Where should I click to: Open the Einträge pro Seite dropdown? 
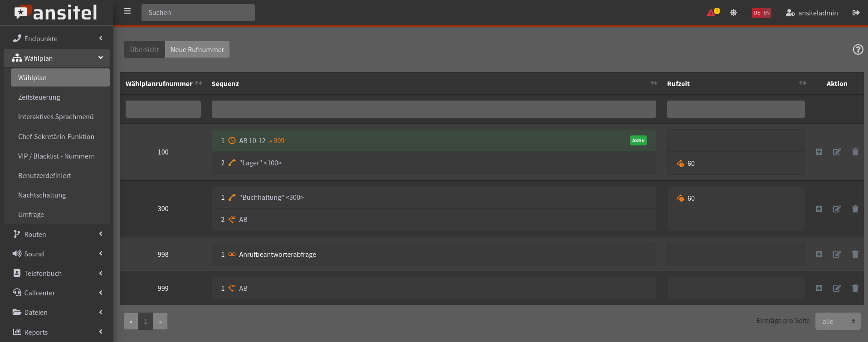[838, 321]
